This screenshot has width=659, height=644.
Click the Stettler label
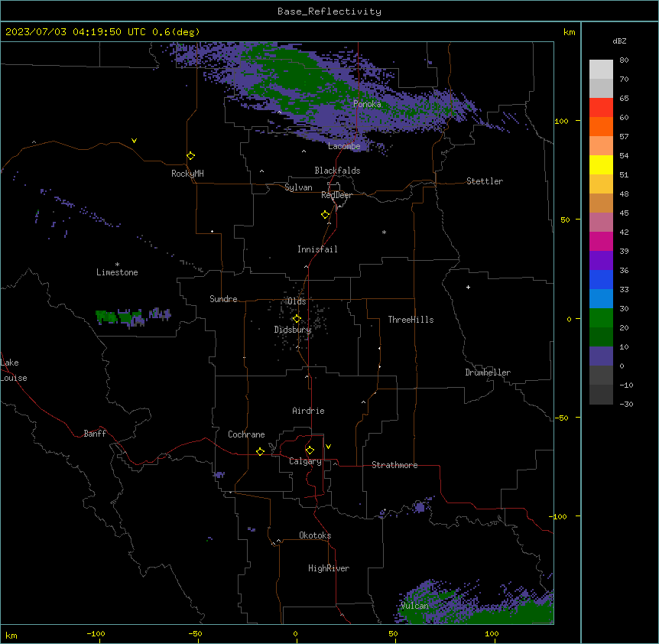tap(485, 181)
